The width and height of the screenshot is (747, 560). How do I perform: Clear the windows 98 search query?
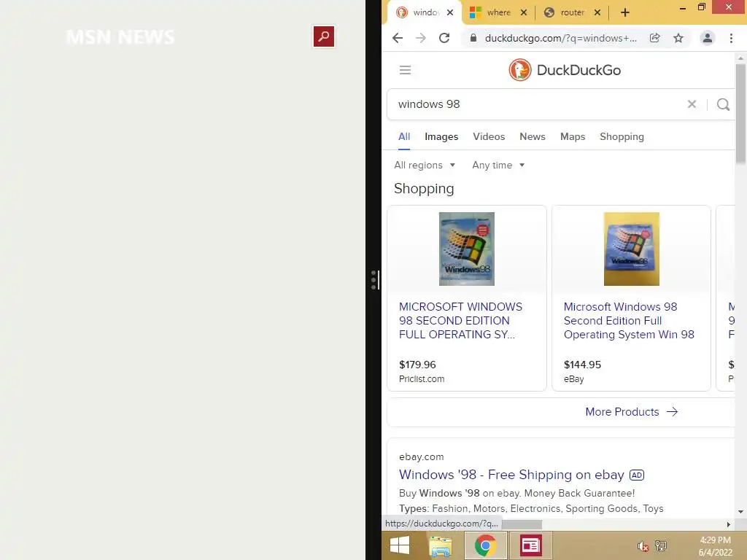tap(692, 104)
